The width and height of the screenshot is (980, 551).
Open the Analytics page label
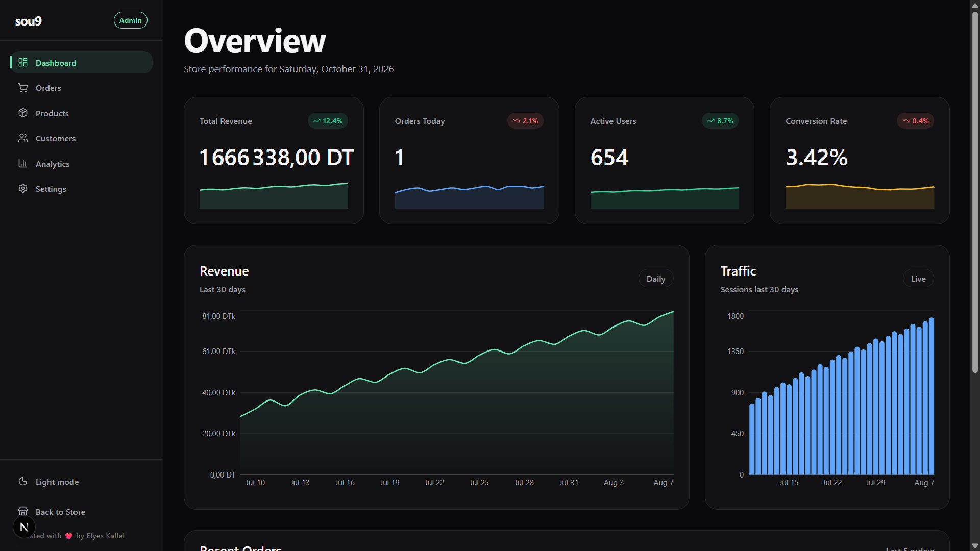[53, 164]
